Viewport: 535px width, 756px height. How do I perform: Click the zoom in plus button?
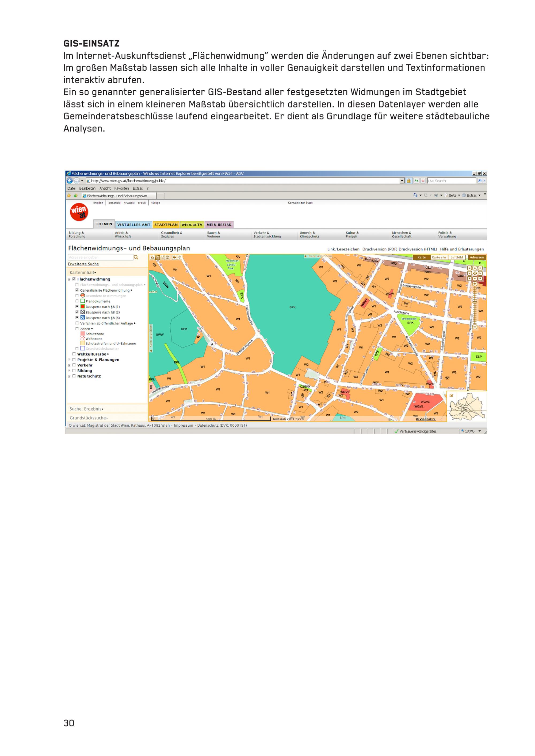pos(475,284)
